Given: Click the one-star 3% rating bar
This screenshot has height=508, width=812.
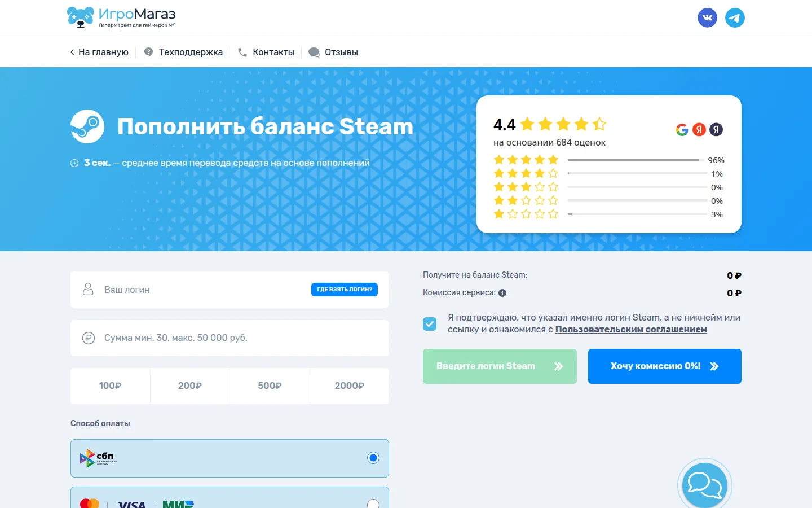Looking at the screenshot, I should (x=637, y=214).
